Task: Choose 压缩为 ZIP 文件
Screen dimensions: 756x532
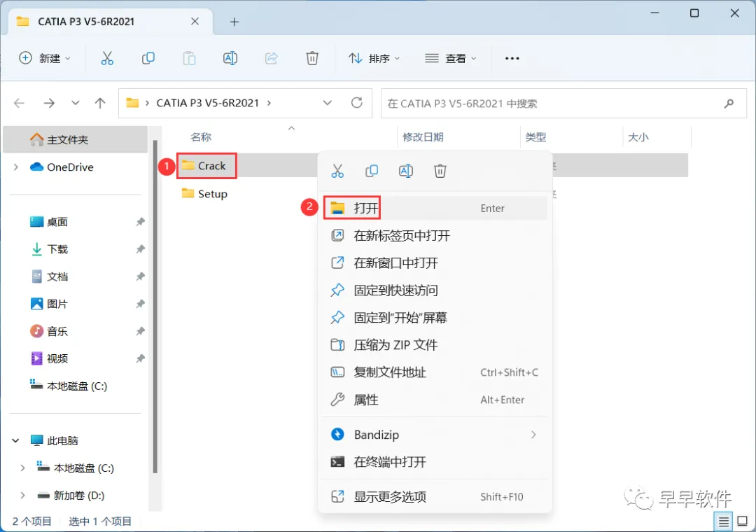Action: pyautogui.click(x=435, y=345)
